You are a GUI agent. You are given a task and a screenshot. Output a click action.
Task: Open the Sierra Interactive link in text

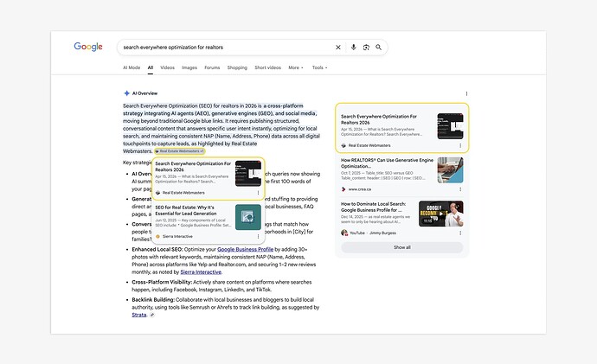coord(201,272)
